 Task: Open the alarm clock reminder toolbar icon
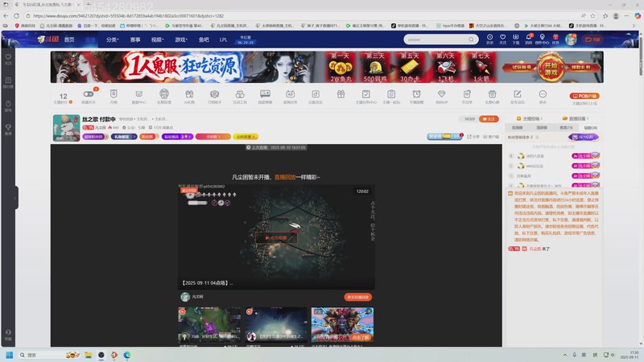416,94
